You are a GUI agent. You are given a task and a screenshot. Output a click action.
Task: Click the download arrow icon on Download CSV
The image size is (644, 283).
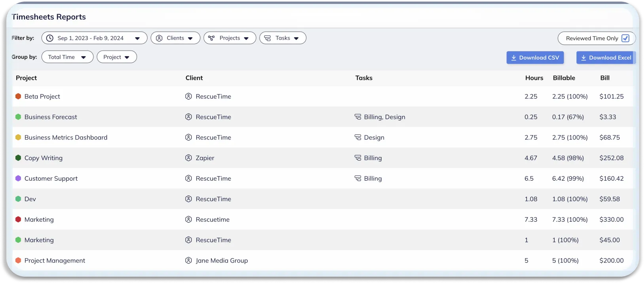click(514, 58)
